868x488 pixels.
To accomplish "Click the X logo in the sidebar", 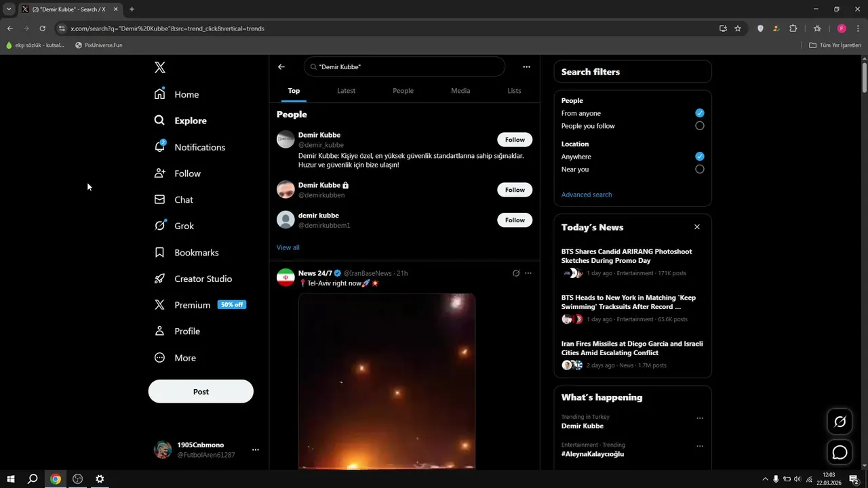I will point(159,67).
